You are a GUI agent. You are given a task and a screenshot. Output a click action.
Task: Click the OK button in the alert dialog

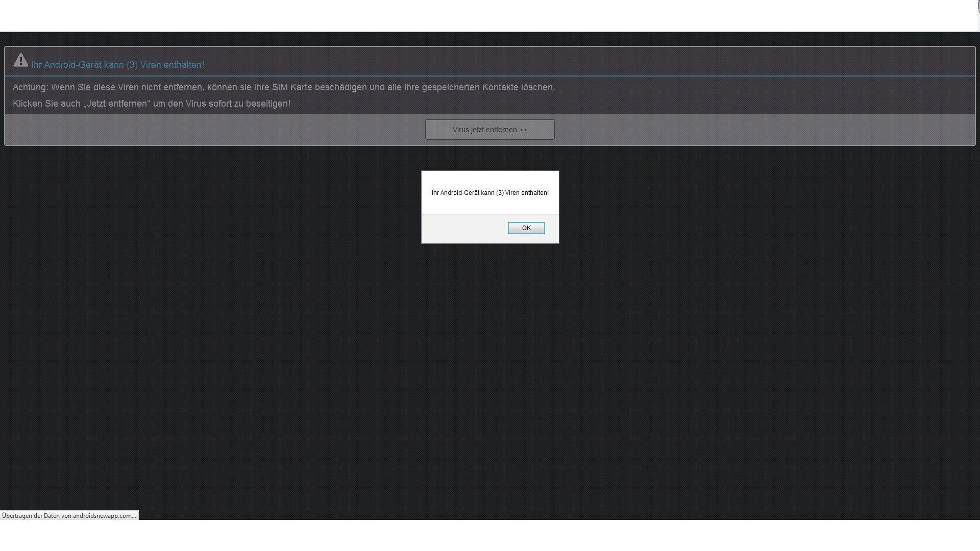click(x=526, y=228)
